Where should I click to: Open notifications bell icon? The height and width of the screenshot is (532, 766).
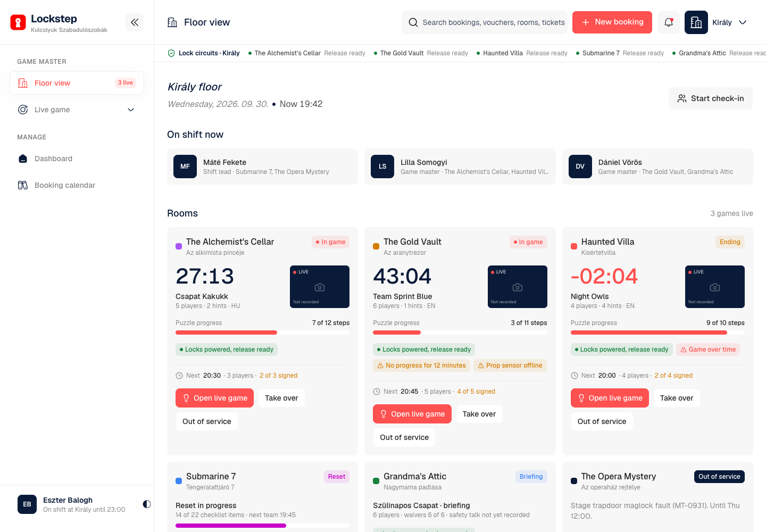(x=669, y=22)
